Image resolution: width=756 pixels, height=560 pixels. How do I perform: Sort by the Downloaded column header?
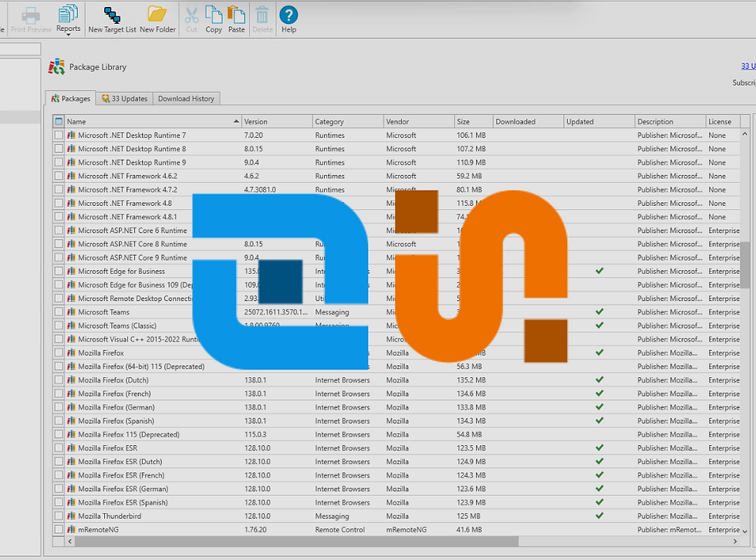point(528,121)
